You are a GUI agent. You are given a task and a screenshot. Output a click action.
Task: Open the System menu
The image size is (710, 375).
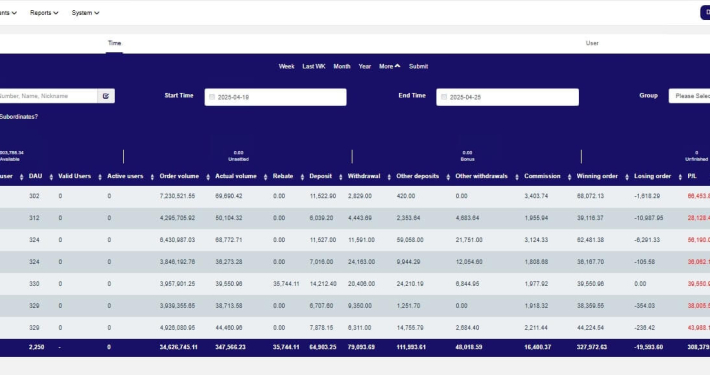[85, 13]
